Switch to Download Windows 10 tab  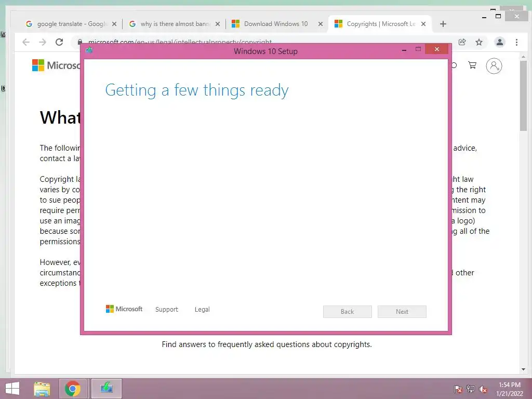click(276, 24)
